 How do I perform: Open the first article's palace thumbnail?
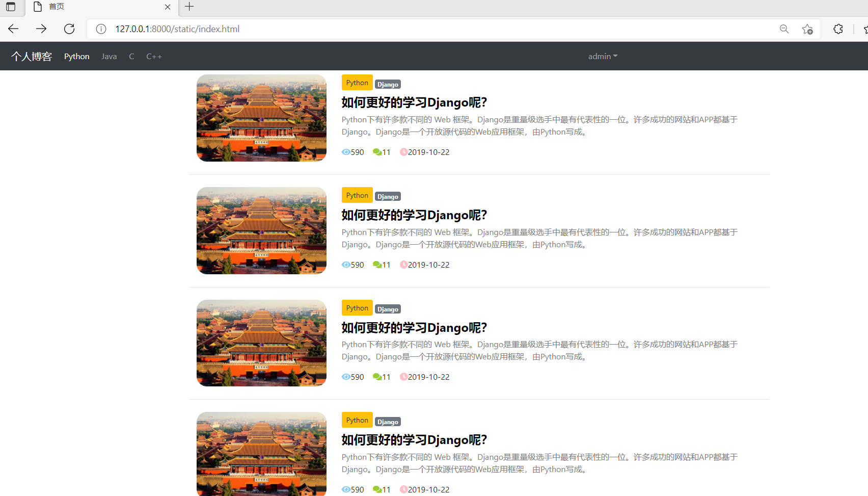[x=261, y=118]
